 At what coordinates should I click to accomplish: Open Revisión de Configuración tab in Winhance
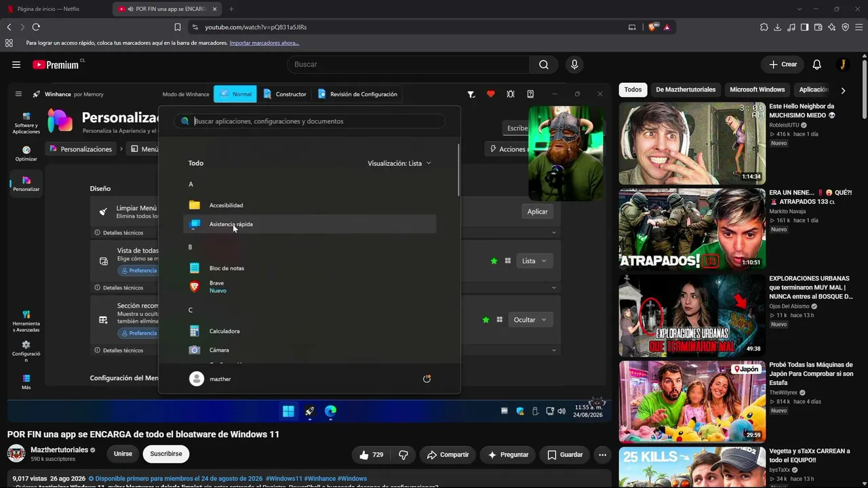(x=357, y=94)
